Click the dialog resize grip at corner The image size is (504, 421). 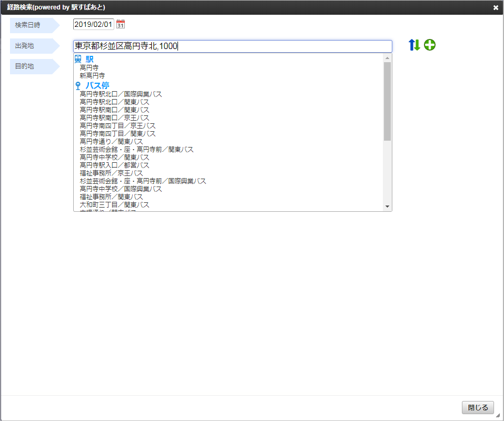point(498,416)
